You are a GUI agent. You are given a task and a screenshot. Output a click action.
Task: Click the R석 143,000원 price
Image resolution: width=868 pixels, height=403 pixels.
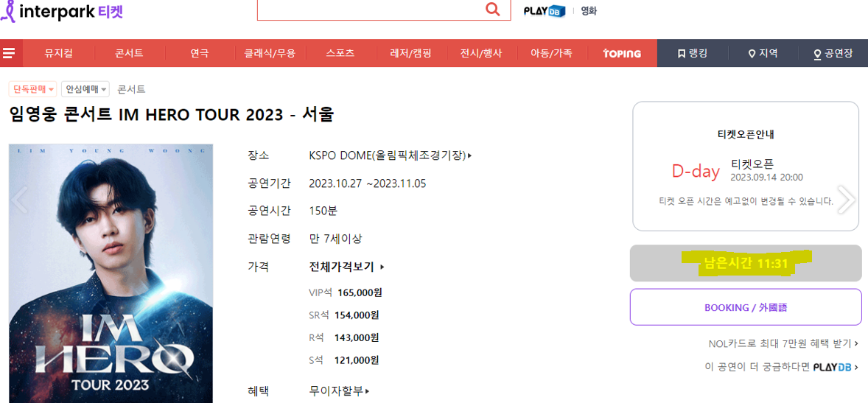click(344, 337)
